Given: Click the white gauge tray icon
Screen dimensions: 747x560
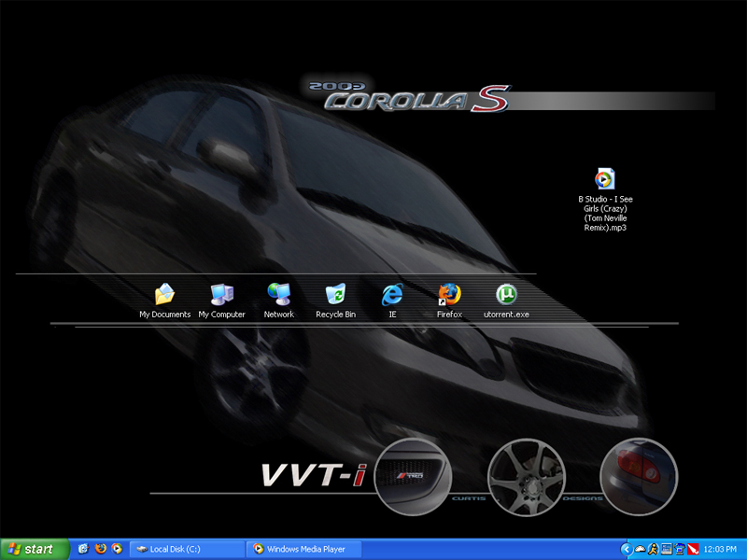Looking at the screenshot, I should coord(640,549).
